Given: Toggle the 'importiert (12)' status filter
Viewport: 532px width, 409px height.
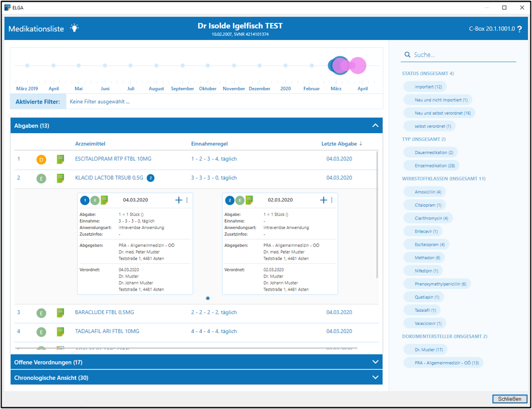Looking at the screenshot, I should [x=425, y=87].
